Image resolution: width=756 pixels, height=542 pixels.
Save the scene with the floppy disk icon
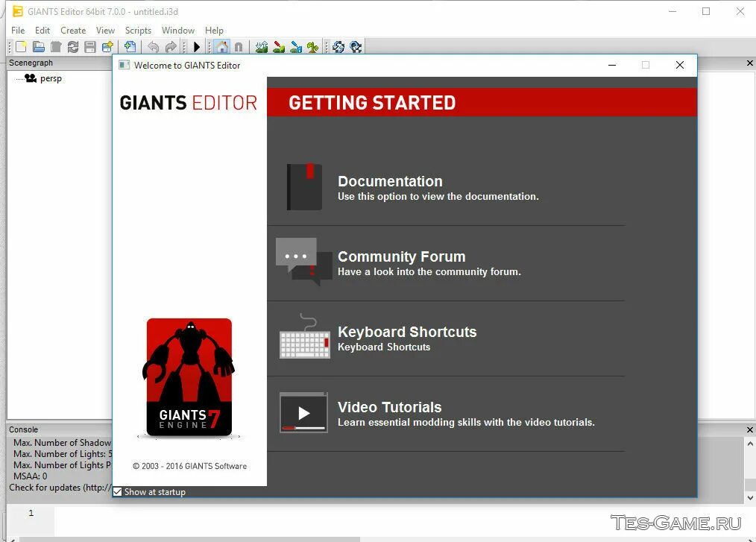coord(90,47)
